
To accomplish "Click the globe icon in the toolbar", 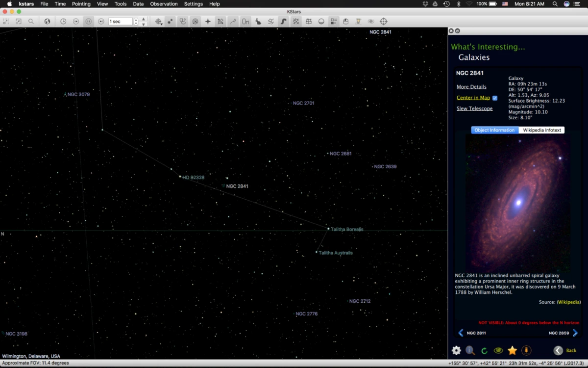I will click(x=48, y=22).
